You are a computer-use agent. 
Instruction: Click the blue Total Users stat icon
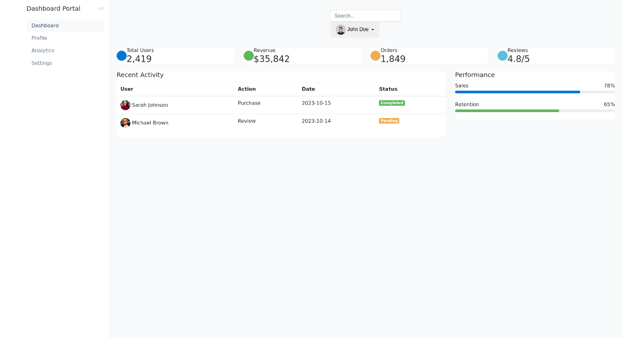(x=122, y=55)
